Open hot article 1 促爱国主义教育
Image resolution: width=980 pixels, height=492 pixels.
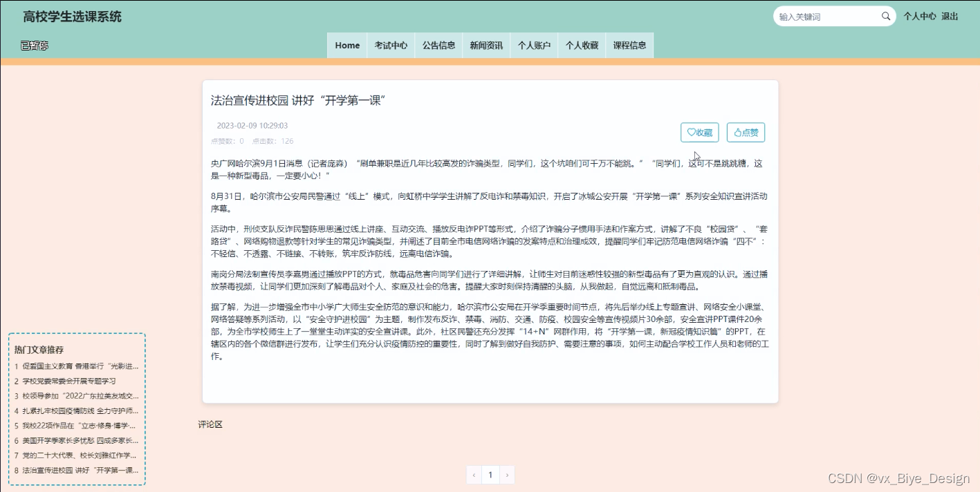[x=77, y=366]
